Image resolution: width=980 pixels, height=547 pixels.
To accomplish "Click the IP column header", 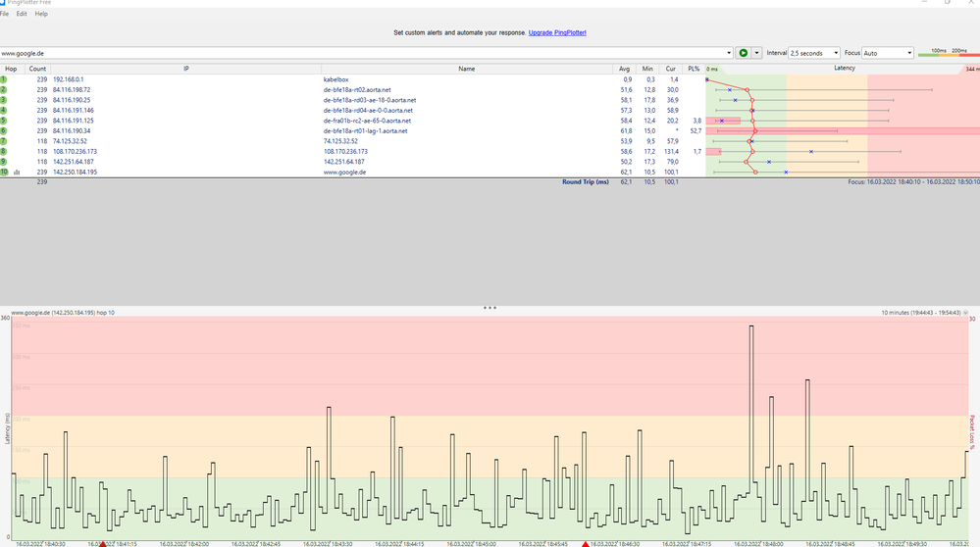I will coord(185,69).
